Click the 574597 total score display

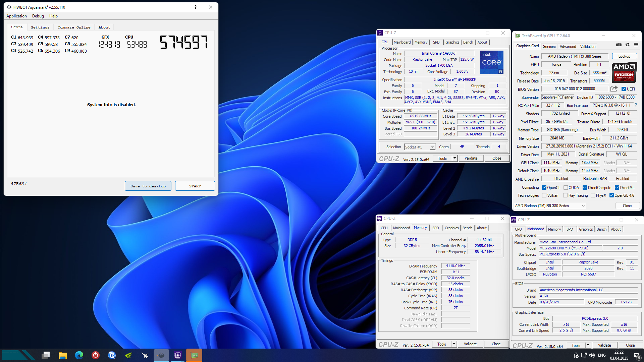point(183,43)
